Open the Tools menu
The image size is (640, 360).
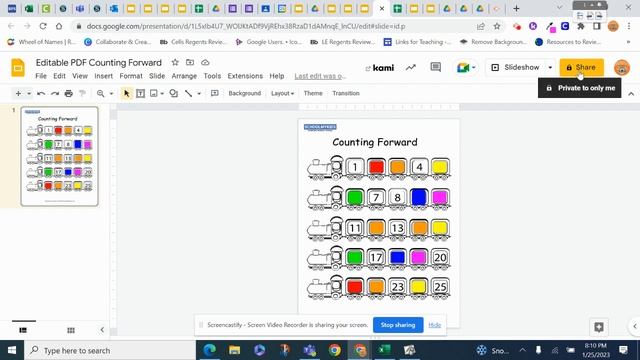point(212,76)
